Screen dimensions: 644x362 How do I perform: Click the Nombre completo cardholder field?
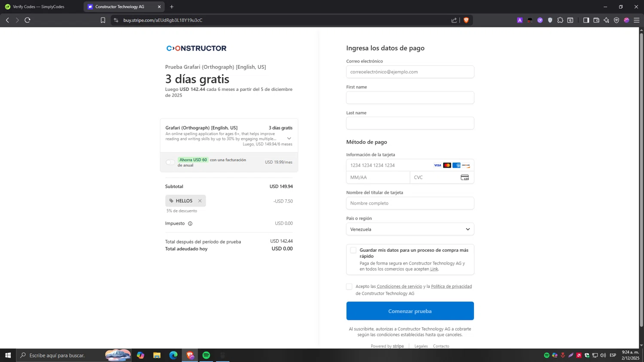(x=410, y=203)
